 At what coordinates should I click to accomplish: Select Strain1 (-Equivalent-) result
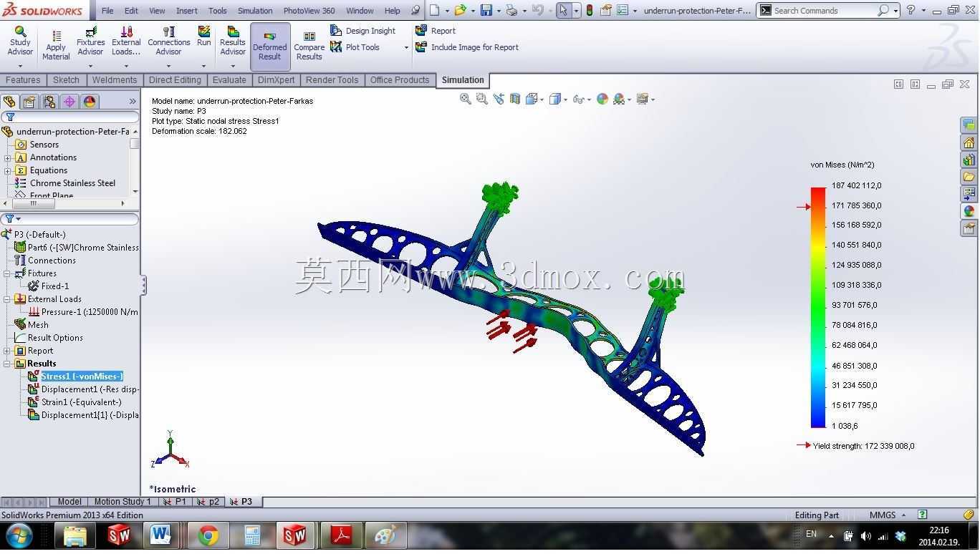click(x=75, y=402)
